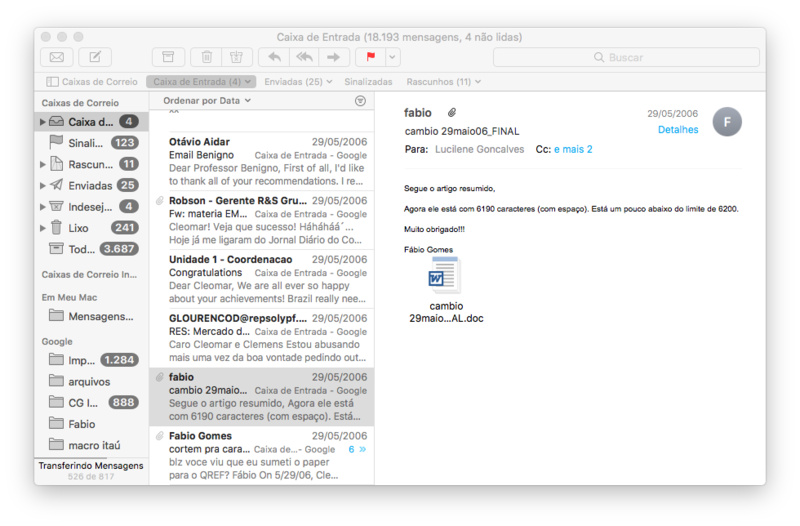
Task: Reply all to the selected message
Action: coord(304,57)
